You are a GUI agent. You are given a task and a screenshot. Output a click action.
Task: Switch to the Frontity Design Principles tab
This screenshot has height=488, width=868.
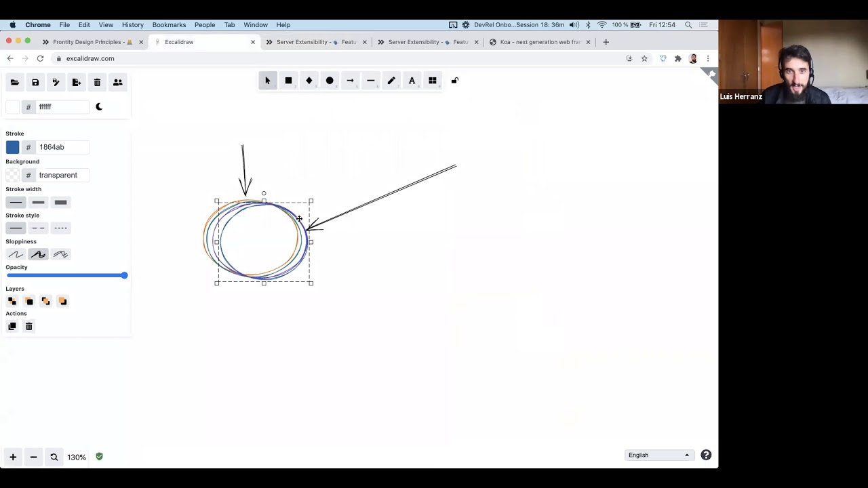92,42
